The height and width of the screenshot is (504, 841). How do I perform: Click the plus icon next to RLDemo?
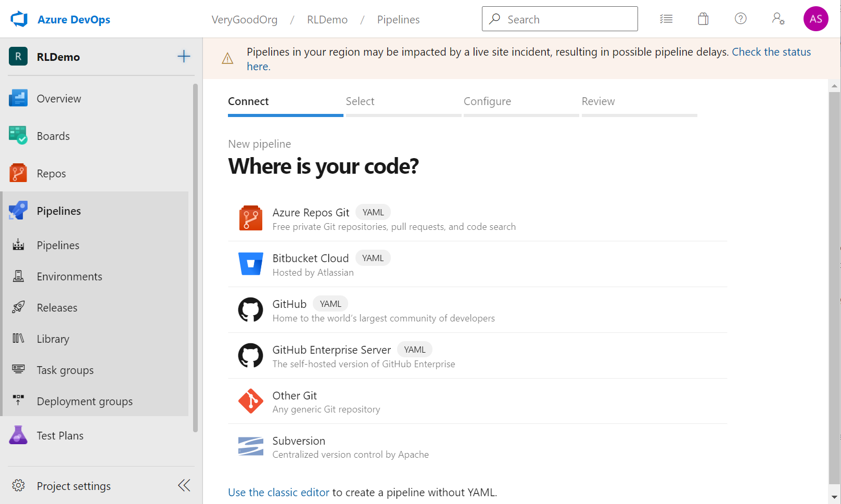pyautogui.click(x=184, y=56)
